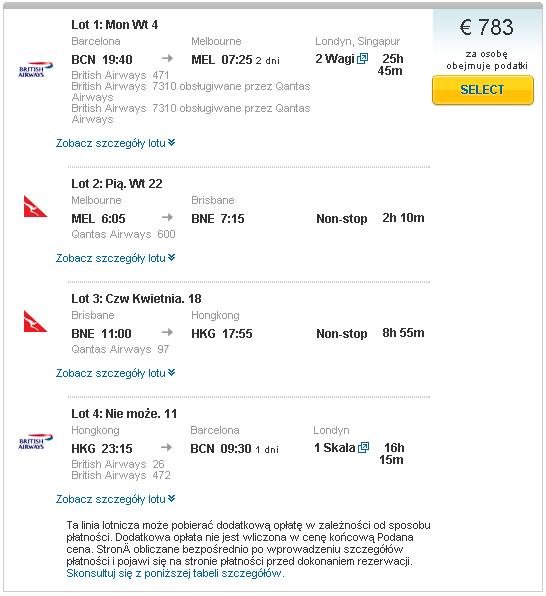Screen dimensions: 546x596
Task: Click the arrow icon between HKG and BCN
Action: click(166, 447)
